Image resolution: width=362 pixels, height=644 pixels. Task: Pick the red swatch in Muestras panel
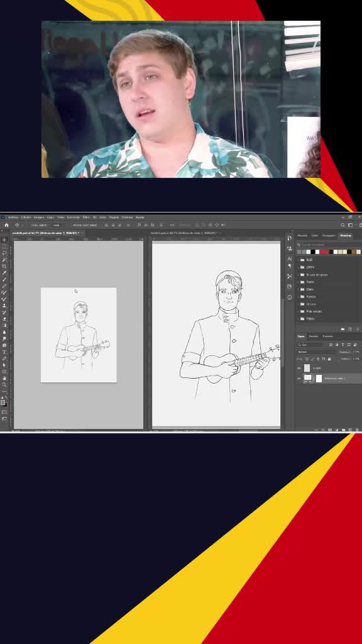[322, 252]
